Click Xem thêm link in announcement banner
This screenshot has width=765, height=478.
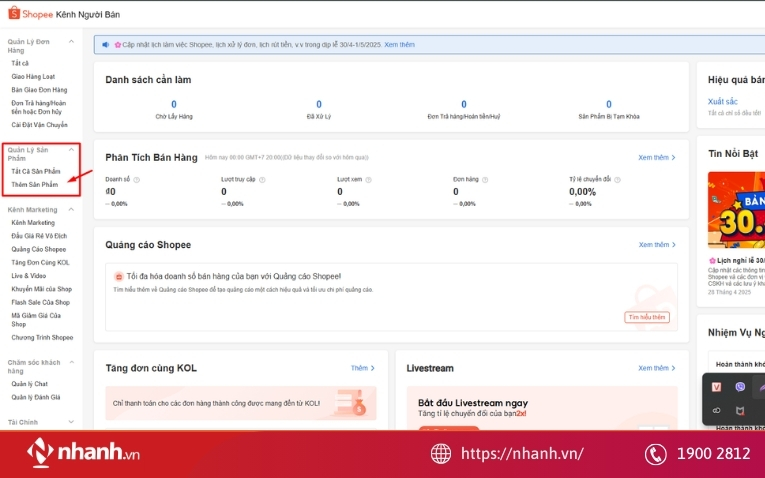point(400,44)
